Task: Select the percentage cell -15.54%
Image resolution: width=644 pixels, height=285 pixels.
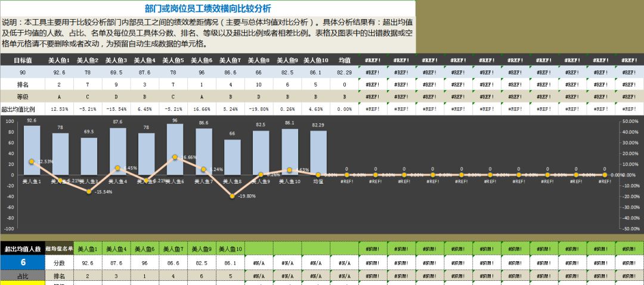Action: tap(116, 109)
